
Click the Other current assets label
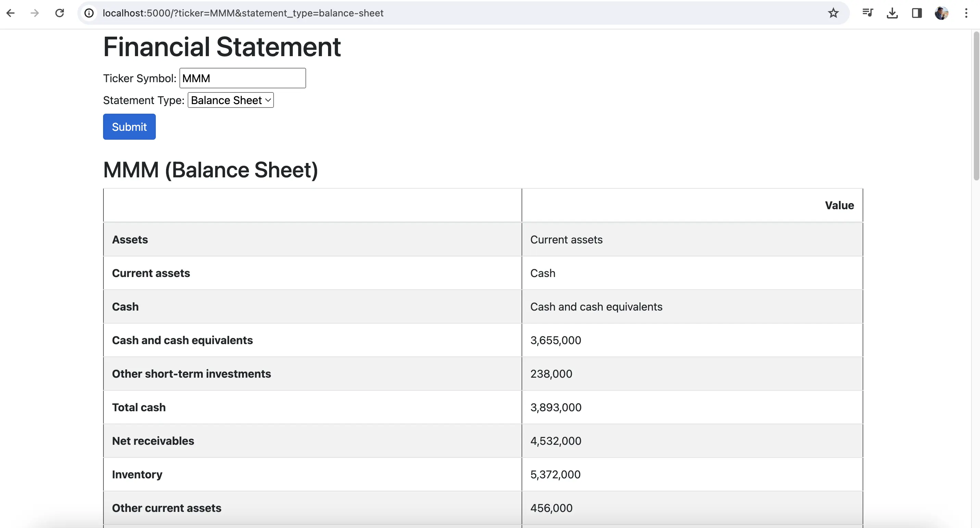(167, 508)
